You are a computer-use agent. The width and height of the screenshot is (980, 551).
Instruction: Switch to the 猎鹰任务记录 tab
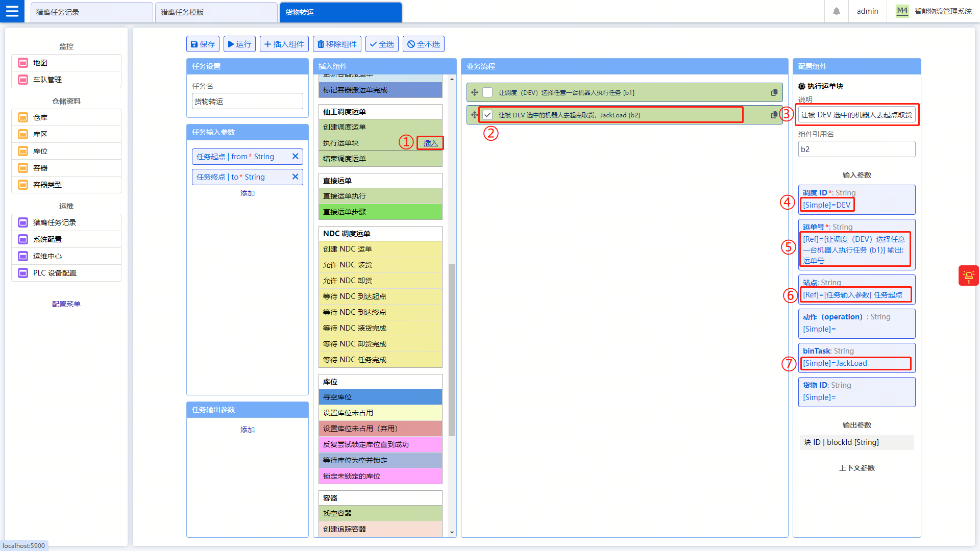[x=92, y=12]
